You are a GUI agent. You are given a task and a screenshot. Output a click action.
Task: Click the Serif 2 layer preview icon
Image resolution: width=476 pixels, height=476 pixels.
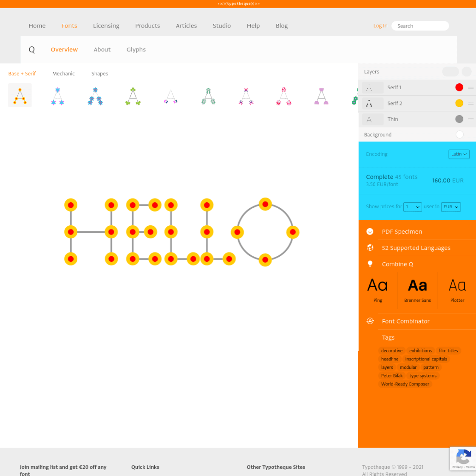373,103
